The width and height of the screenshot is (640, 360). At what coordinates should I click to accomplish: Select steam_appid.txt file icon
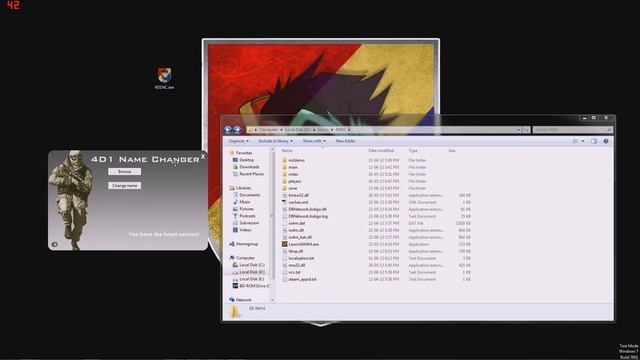284,279
